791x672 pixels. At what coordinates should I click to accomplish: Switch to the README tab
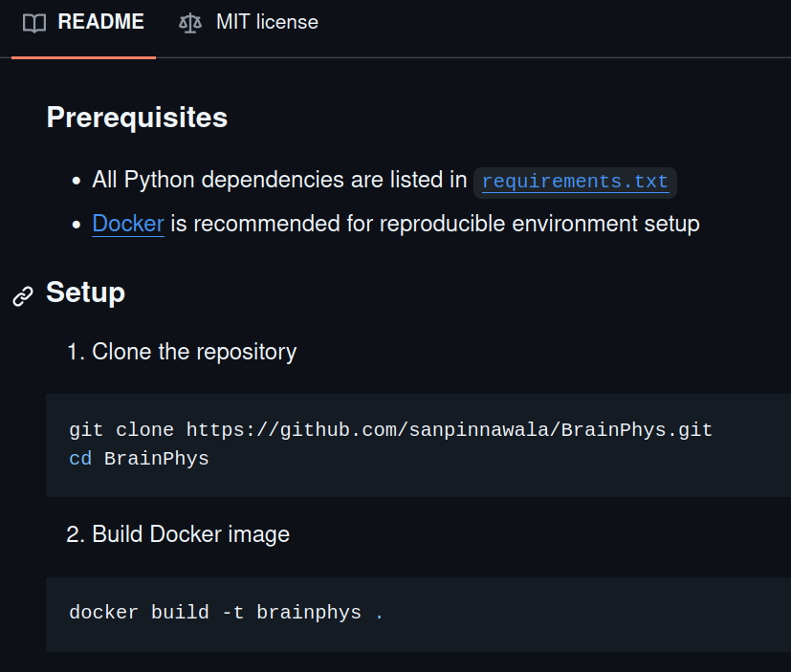100,22
